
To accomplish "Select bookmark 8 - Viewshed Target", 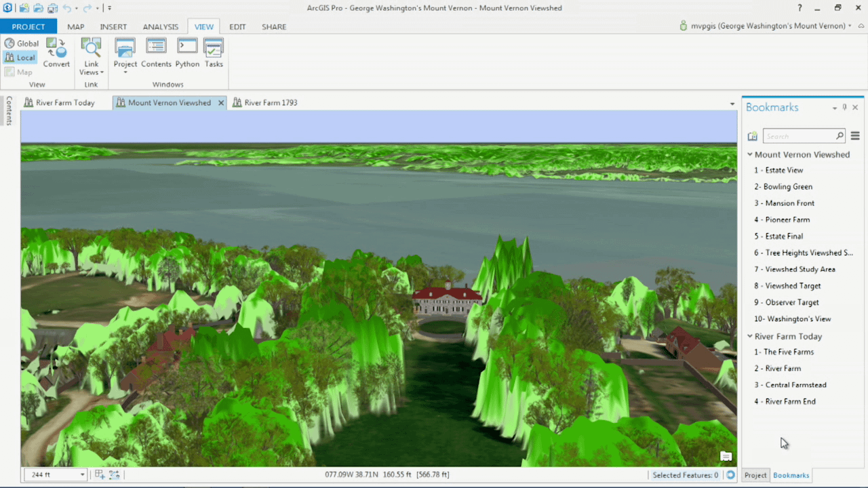I will 787,286.
